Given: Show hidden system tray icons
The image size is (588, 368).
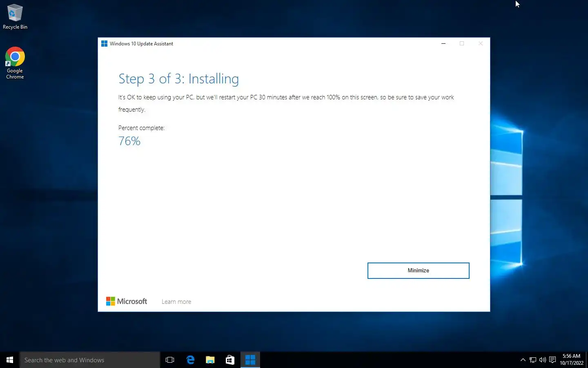Looking at the screenshot, I should (x=523, y=360).
